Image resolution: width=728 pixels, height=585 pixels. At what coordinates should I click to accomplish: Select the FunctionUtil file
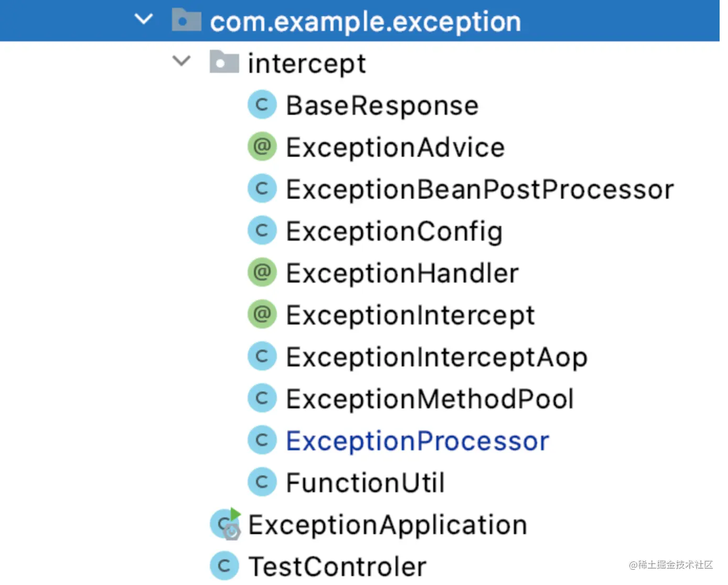click(x=365, y=483)
